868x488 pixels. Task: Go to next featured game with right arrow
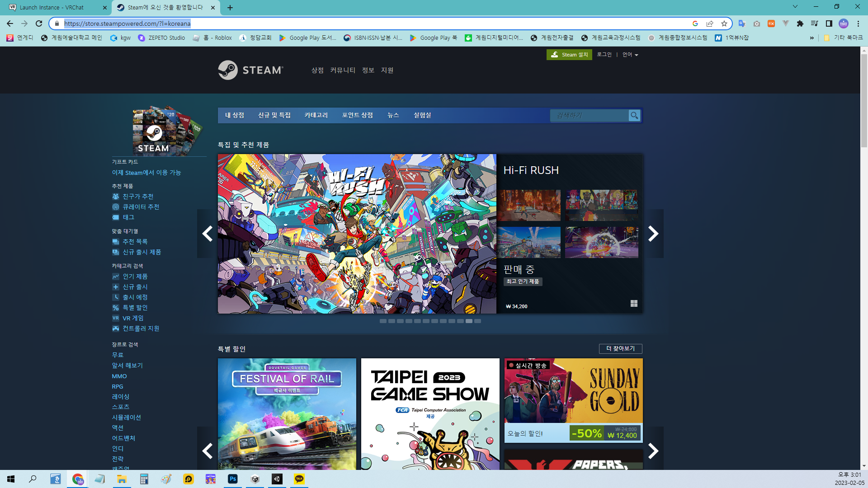click(653, 234)
